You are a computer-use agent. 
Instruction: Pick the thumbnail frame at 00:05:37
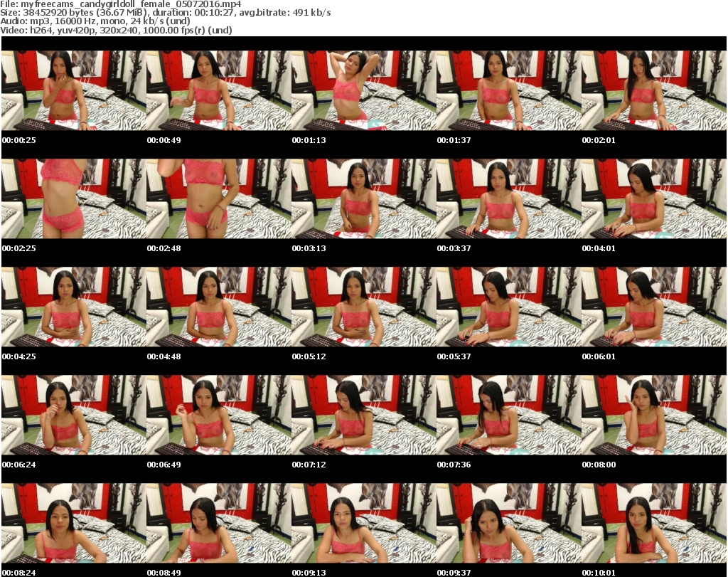click(x=509, y=307)
